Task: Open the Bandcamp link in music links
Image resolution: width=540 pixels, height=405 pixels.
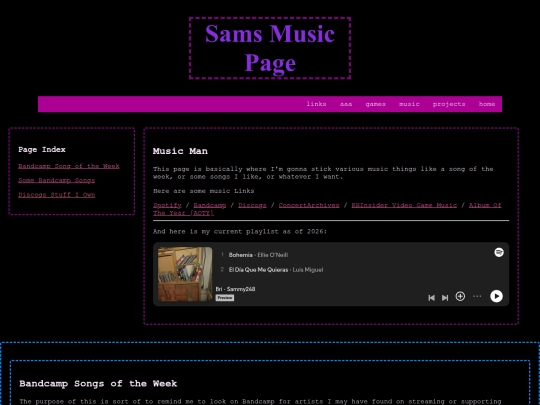Action: click(x=209, y=205)
